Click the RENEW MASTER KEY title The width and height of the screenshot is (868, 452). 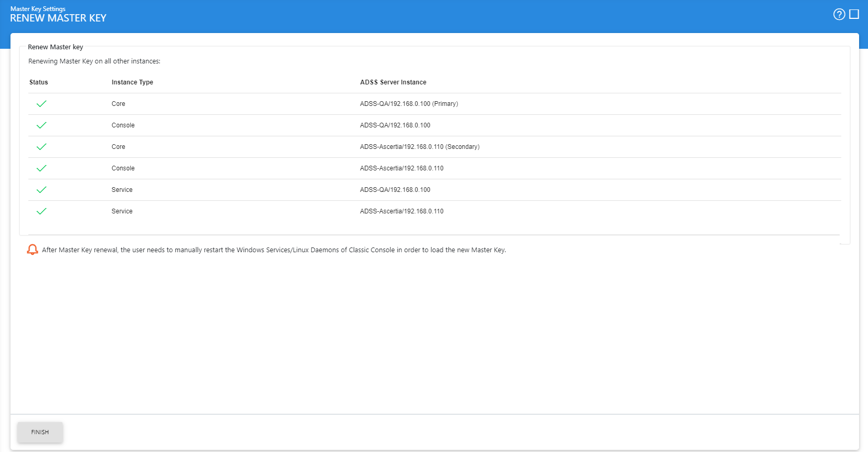coord(58,18)
